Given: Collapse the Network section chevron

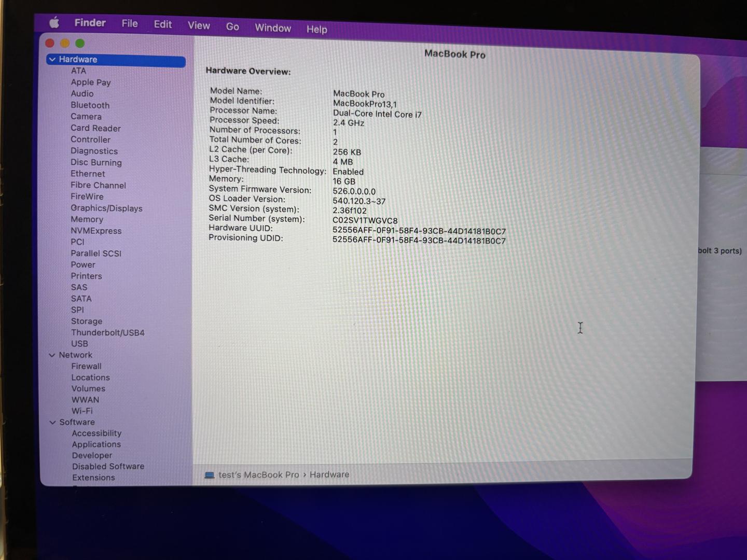Looking at the screenshot, I should 52,355.
